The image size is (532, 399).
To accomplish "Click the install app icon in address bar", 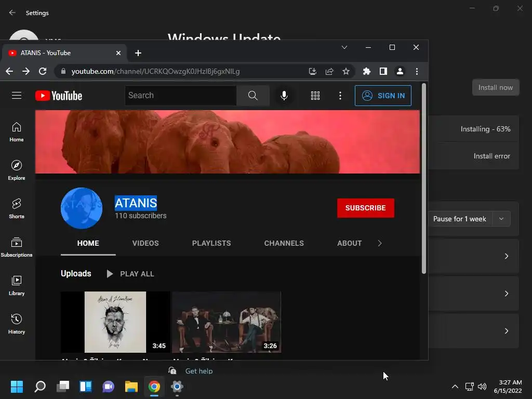I will coord(312,71).
